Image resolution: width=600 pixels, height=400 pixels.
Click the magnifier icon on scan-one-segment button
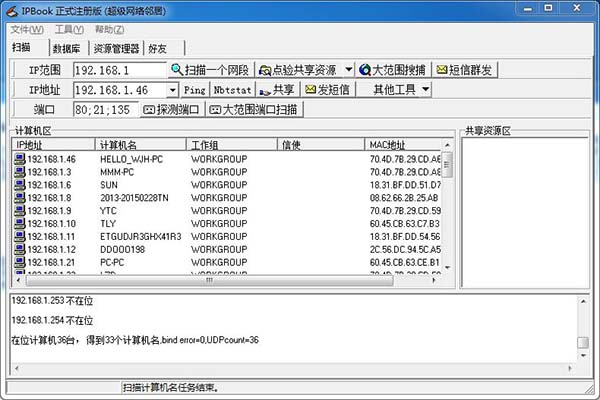(176, 70)
